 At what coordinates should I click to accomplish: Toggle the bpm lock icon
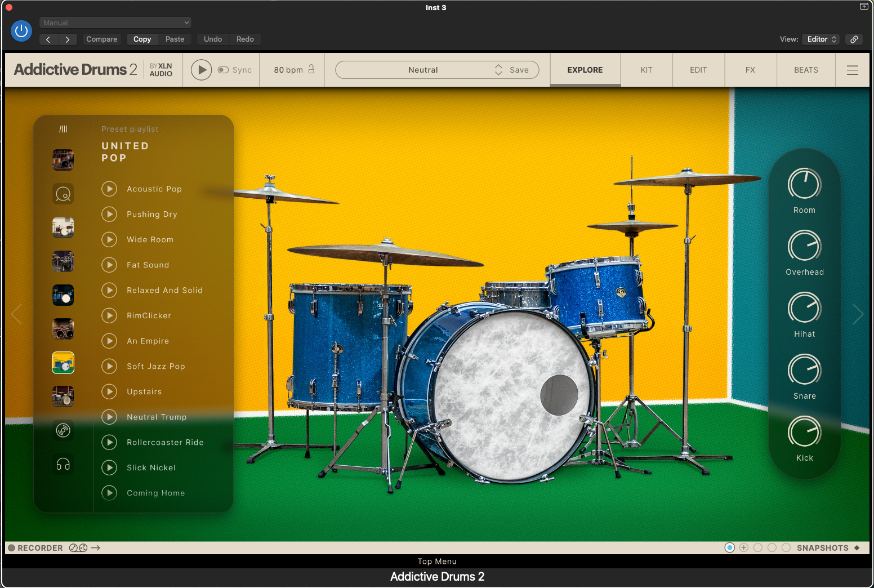(x=310, y=70)
